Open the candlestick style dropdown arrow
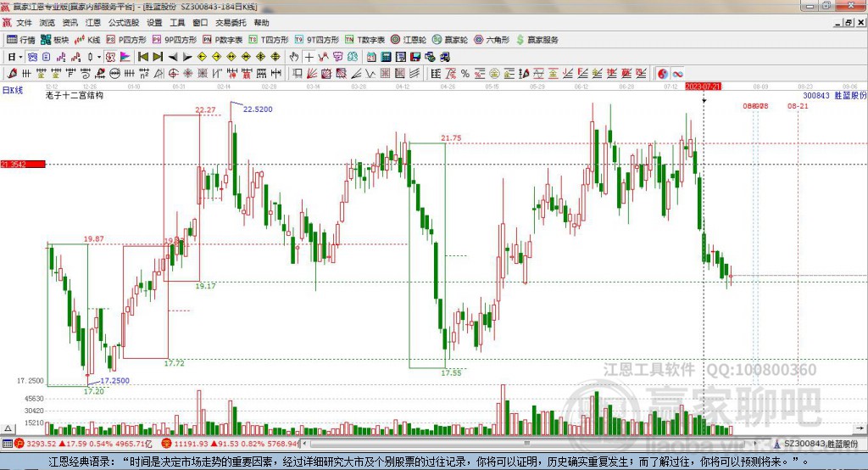Viewport: 868px width, 470px height. [99, 57]
